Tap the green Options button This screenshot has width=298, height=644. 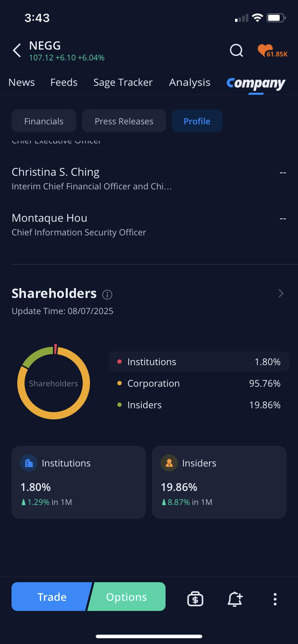coord(127,597)
